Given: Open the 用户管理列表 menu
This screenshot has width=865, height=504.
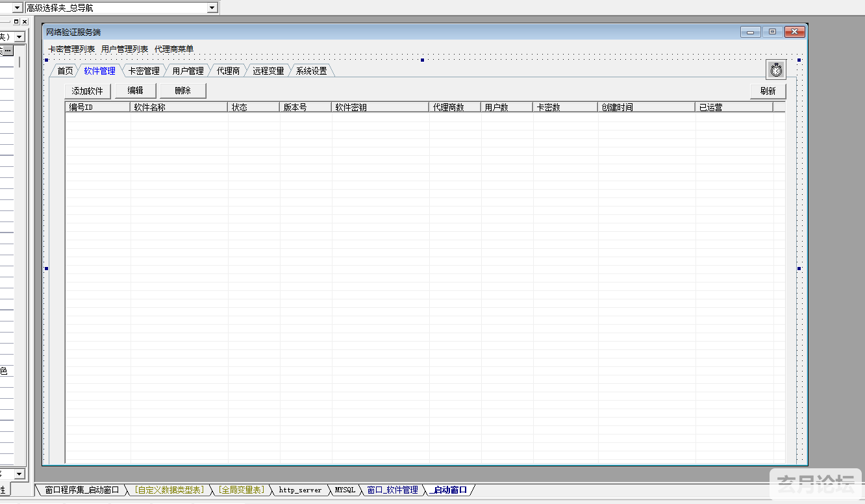Looking at the screenshot, I should pyautogui.click(x=125, y=49).
